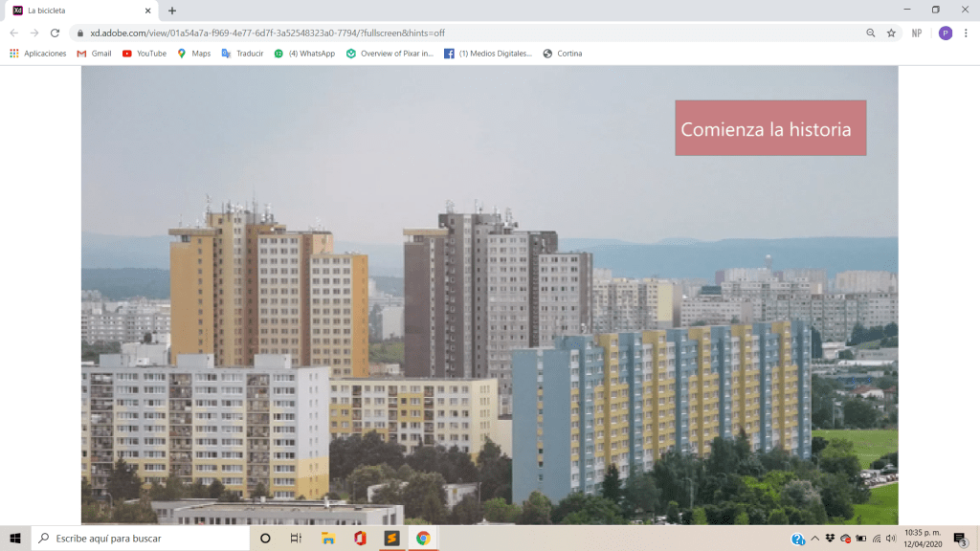Screen dimensions: 980x551
Task: Expand the hidden system tray icons
Action: 814,539
